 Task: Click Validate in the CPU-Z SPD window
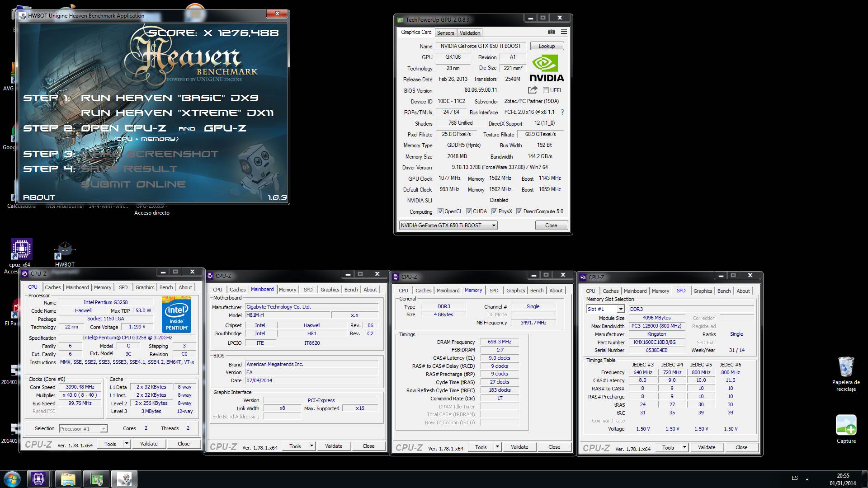(x=707, y=447)
